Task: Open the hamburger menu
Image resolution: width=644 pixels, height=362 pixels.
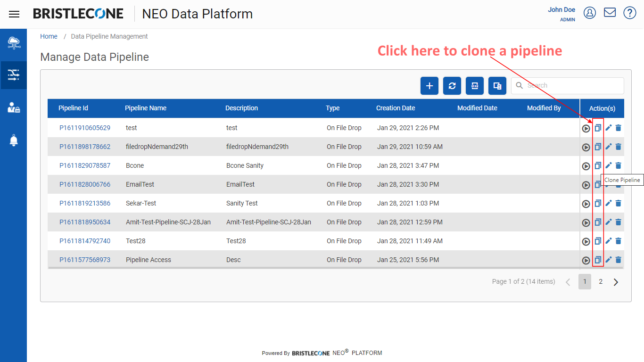Action: (x=14, y=14)
